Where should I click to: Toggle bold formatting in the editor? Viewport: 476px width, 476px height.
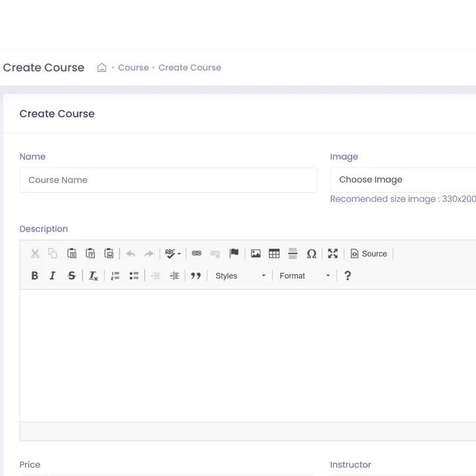pyautogui.click(x=35, y=276)
